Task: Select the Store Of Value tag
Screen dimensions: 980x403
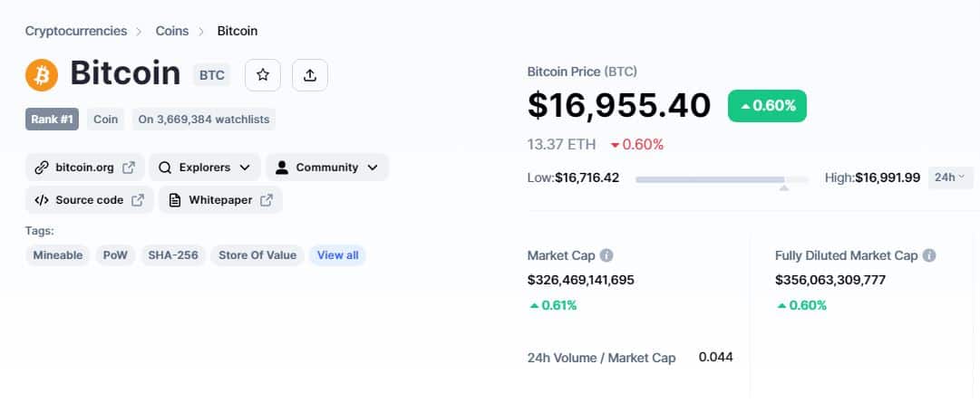Action: pos(257,254)
